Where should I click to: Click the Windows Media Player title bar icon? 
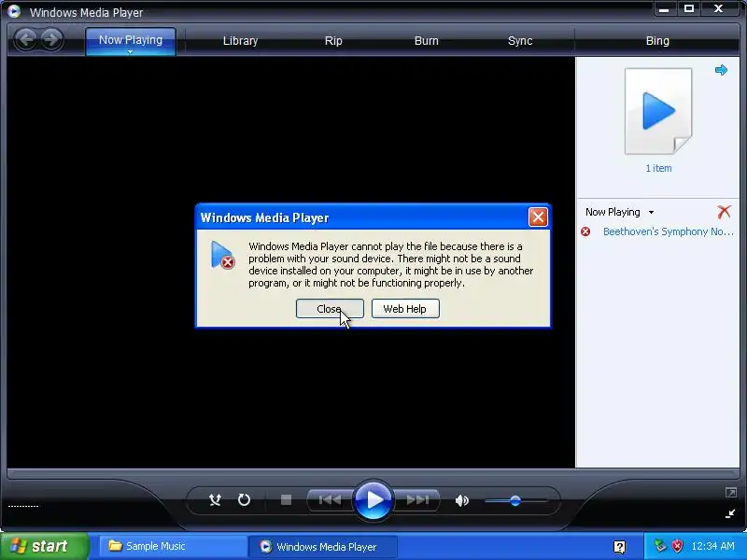click(x=14, y=11)
